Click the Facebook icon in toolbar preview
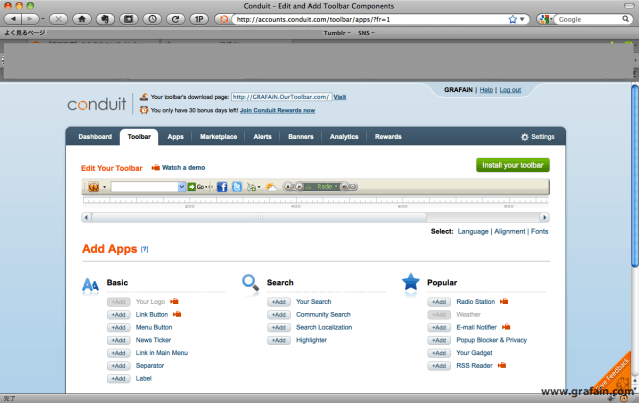Image resolution: width=639 pixels, height=403 pixels. click(x=222, y=187)
